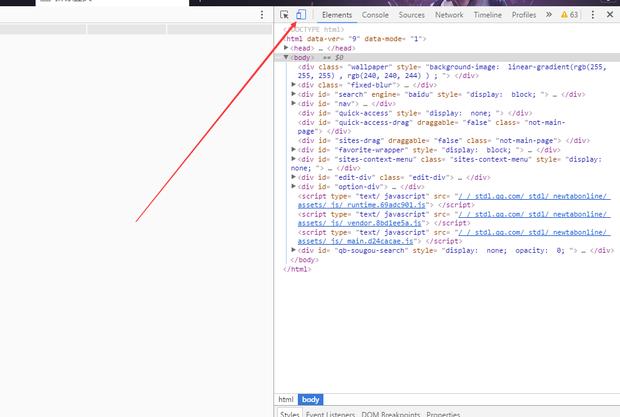Expand the head element node
Image resolution: width=620 pixels, height=417 pixels.
(x=287, y=48)
